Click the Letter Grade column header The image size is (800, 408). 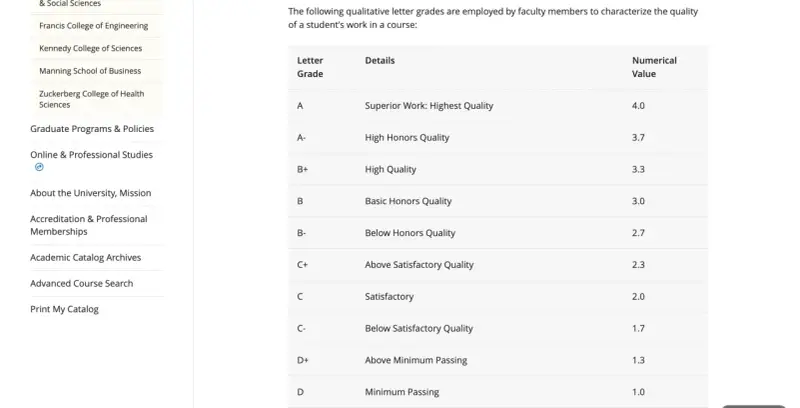[x=310, y=67]
